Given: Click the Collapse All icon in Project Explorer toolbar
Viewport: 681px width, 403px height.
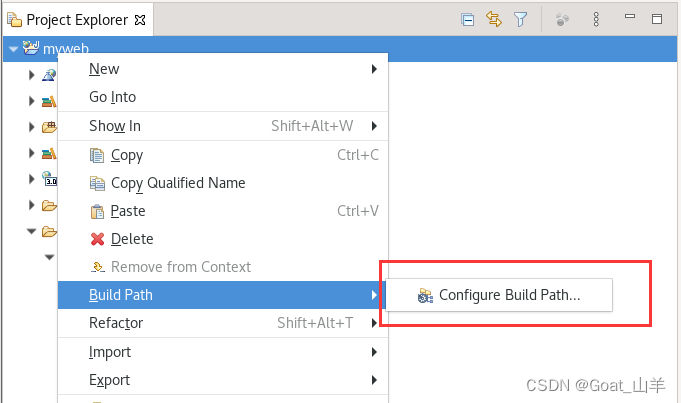Looking at the screenshot, I should pyautogui.click(x=467, y=20).
